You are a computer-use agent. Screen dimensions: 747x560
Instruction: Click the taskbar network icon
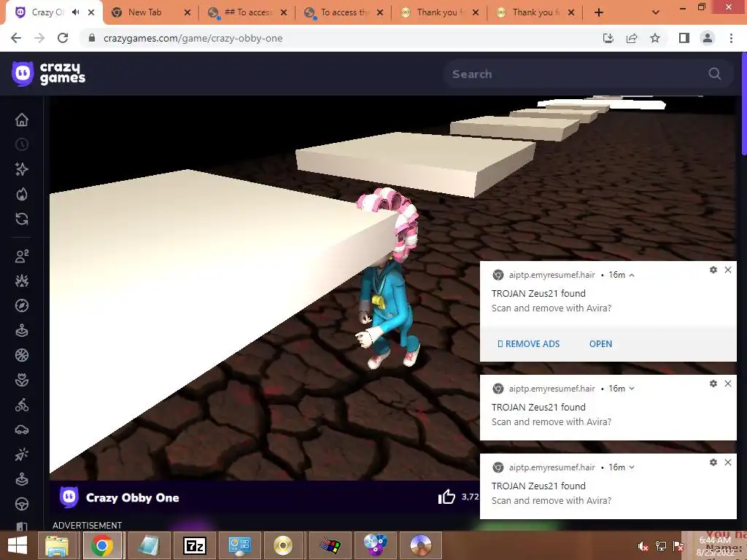(661, 545)
